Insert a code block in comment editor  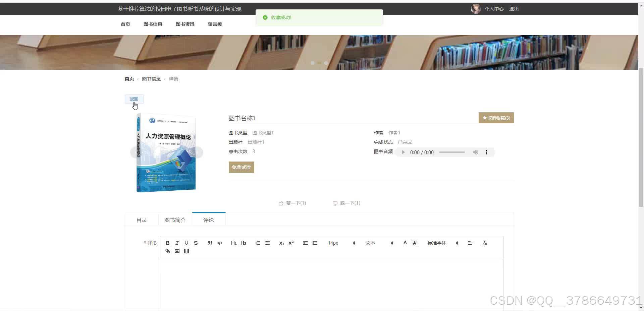point(219,243)
